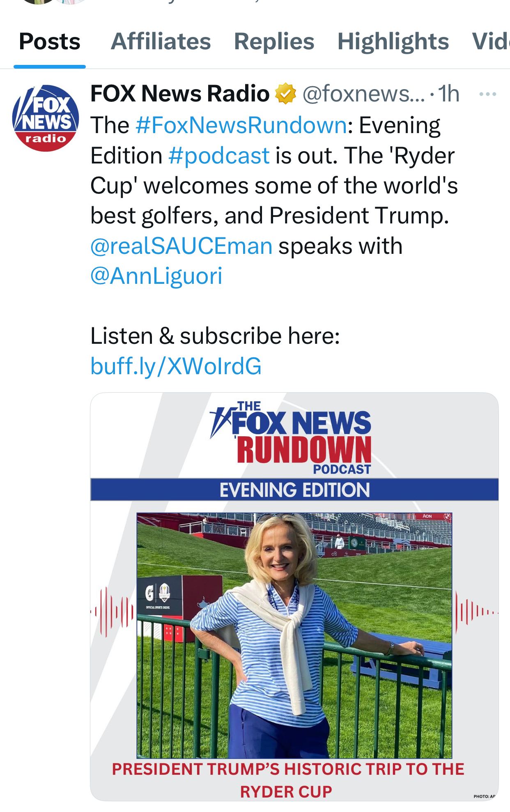Visit the @realSAUCEman mention

pyautogui.click(x=181, y=246)
